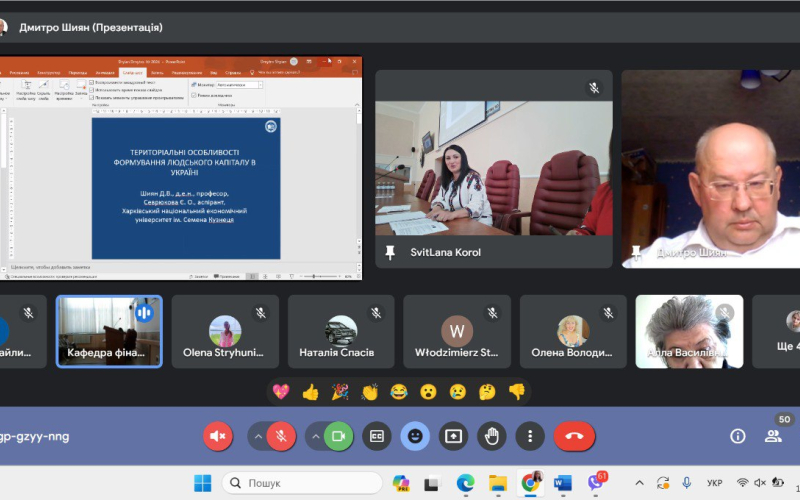
Task: Select Наталія Спасів participant tile
Action: [341, 332]
